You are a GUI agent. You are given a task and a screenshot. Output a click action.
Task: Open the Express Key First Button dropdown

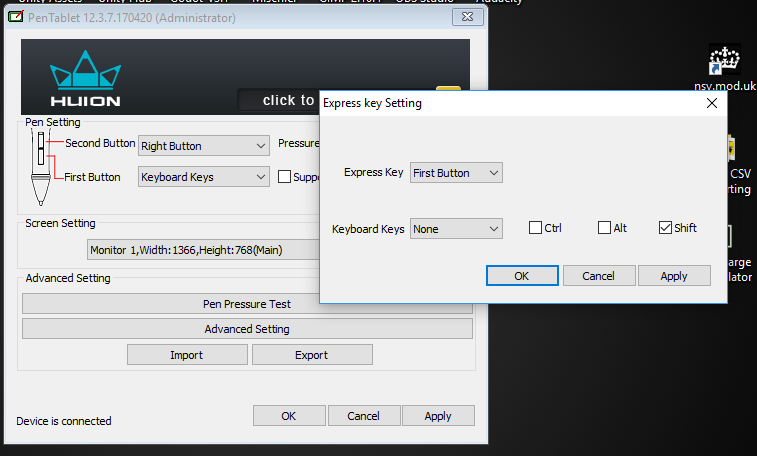click(456, 173)
